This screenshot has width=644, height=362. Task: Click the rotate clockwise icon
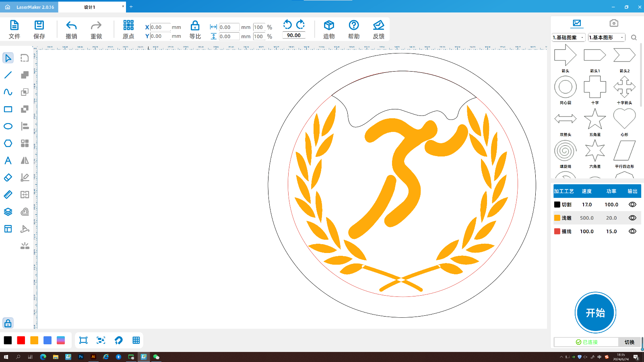point(301,25)
